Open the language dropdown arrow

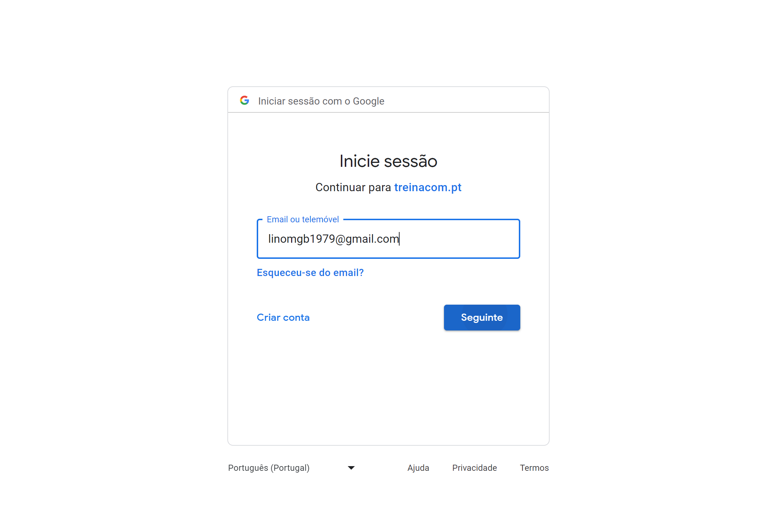351,468
